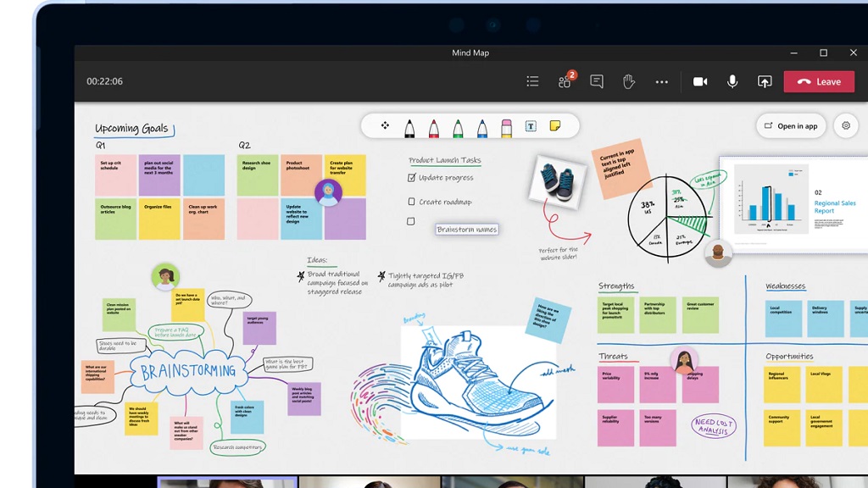Click a participant video thumbnail at the bottom
This screenshot has height=488, width=868.
point(229,483)
